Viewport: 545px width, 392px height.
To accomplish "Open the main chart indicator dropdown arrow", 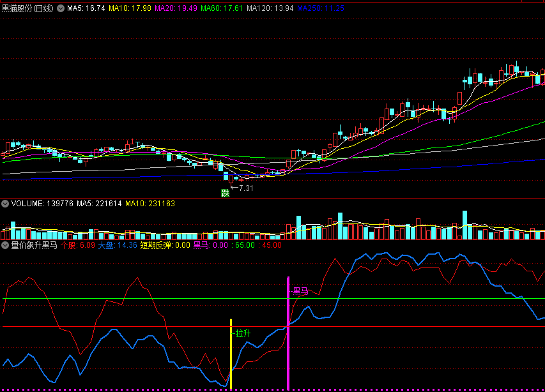I will coord(61,8).
